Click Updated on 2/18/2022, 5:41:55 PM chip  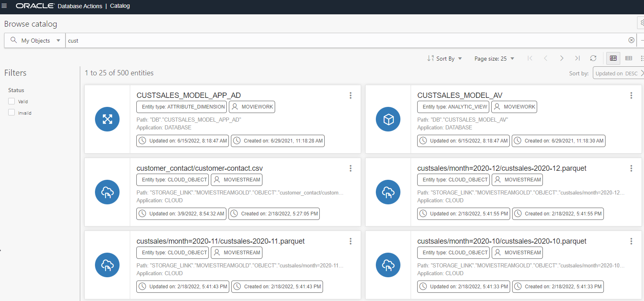tap(463, 214)
